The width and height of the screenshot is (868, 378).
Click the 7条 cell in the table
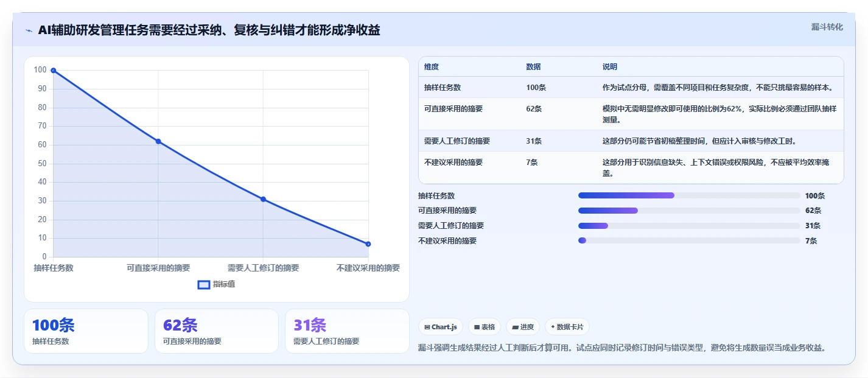[532, 162]
